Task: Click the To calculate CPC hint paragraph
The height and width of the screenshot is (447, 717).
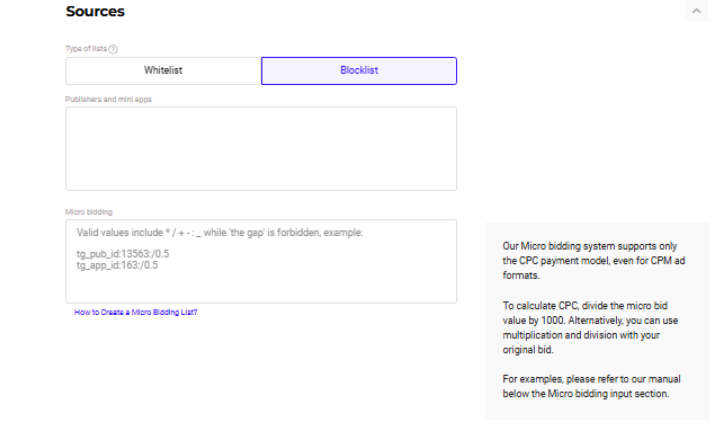Action: pyautogui.click(x=590, y=328)
